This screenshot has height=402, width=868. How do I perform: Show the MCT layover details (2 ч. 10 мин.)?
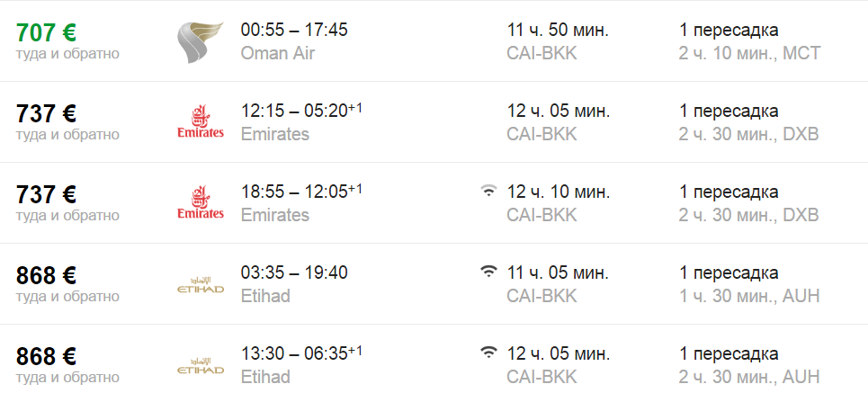tap(749, 53)
